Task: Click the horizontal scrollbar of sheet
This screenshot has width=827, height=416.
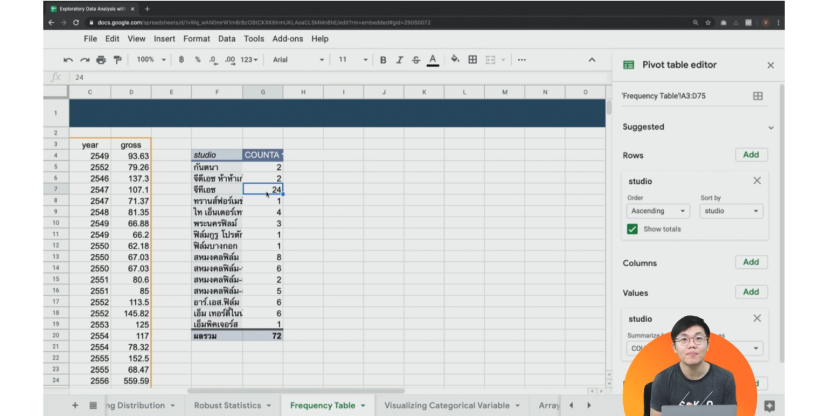Action: [x=296, y=391]
